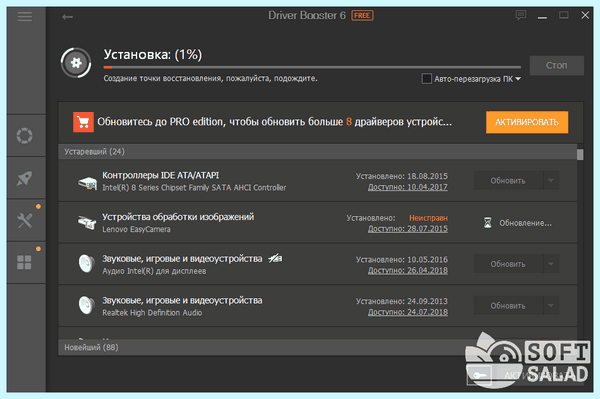The image size is (600, 399).
Task: Click the text Установлено: 24.09.2013
Action: pyautogui.click(x=402, y=301)
